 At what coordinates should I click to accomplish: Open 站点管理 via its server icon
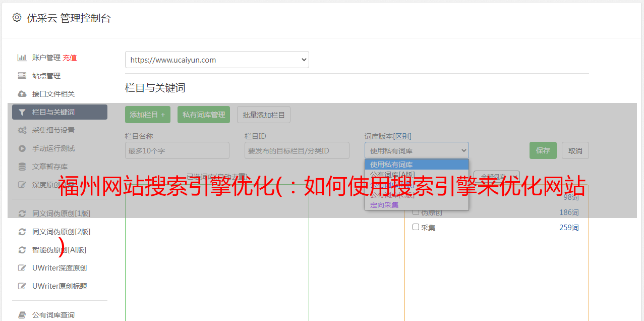pyautogui.click(x=22, y=76)
